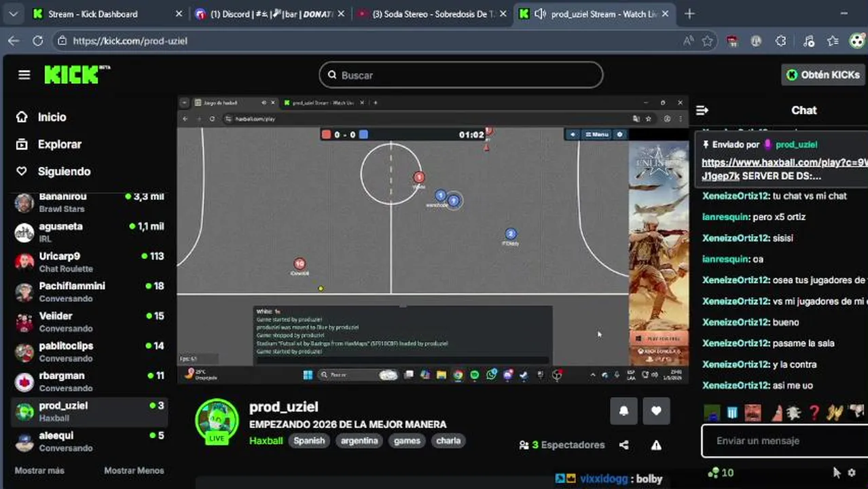Toggle the notification bell for prod_uziel
This screenshot has width=868, height=489.
click(623, 411)
